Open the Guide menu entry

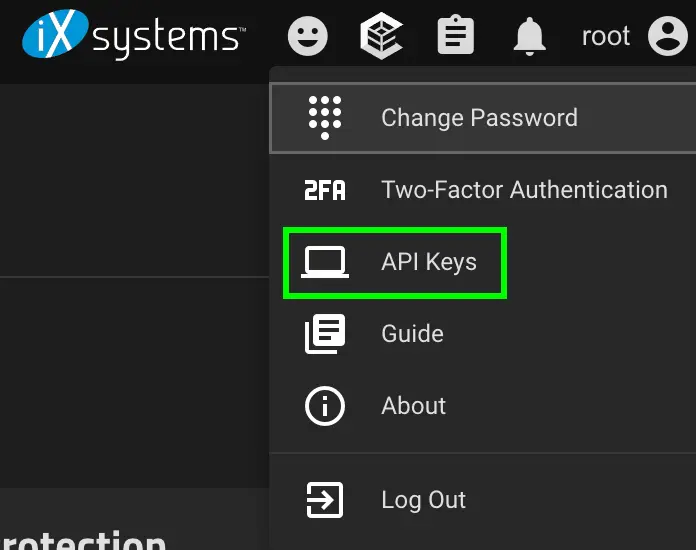pos(412,334)
